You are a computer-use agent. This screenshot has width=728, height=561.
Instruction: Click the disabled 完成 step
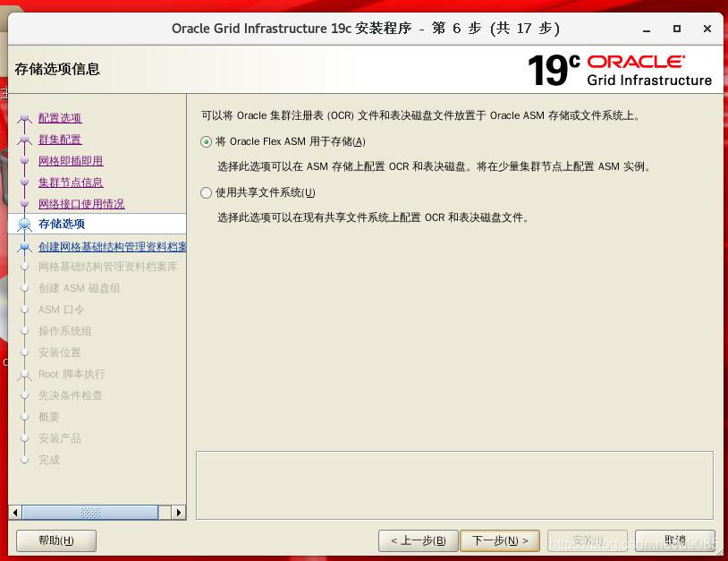coord(49,459)
